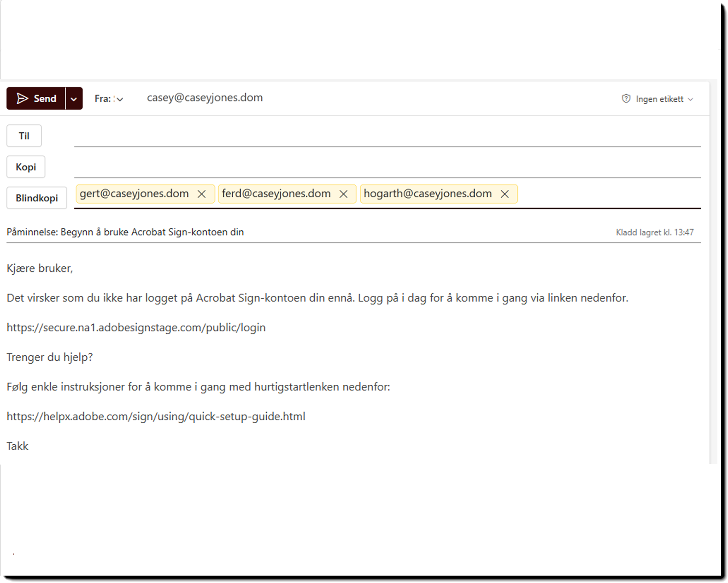Select the gert@caseyjones.dom recipient chip

point(134,194)
